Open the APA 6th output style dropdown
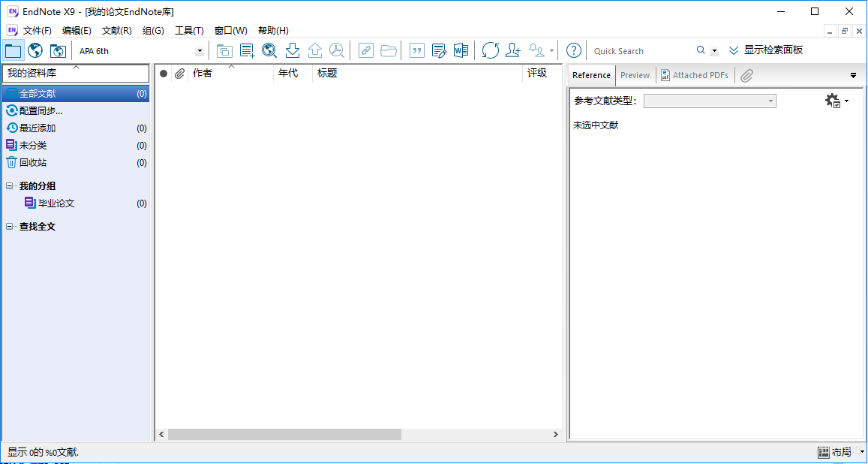 click(200, 50)
